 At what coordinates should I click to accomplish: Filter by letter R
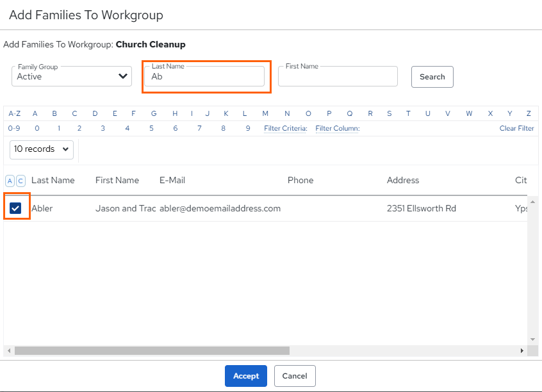[x=370, y=113]
